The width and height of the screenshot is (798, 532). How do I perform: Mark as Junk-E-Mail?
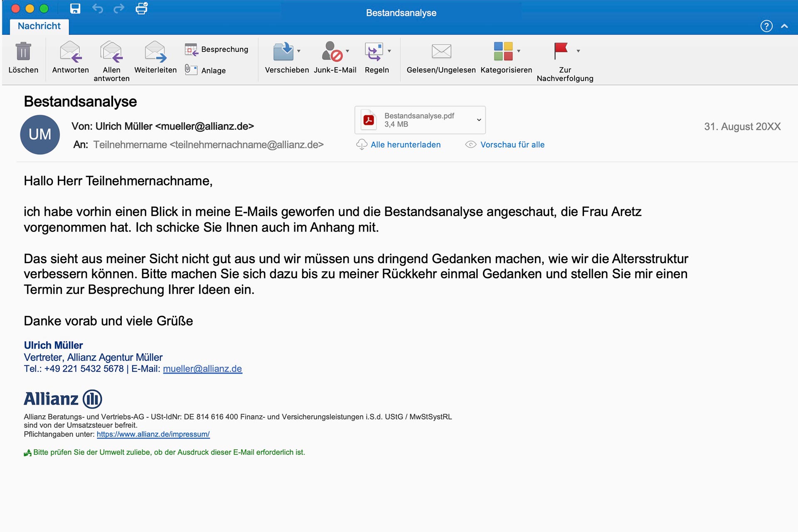[332, 52]
